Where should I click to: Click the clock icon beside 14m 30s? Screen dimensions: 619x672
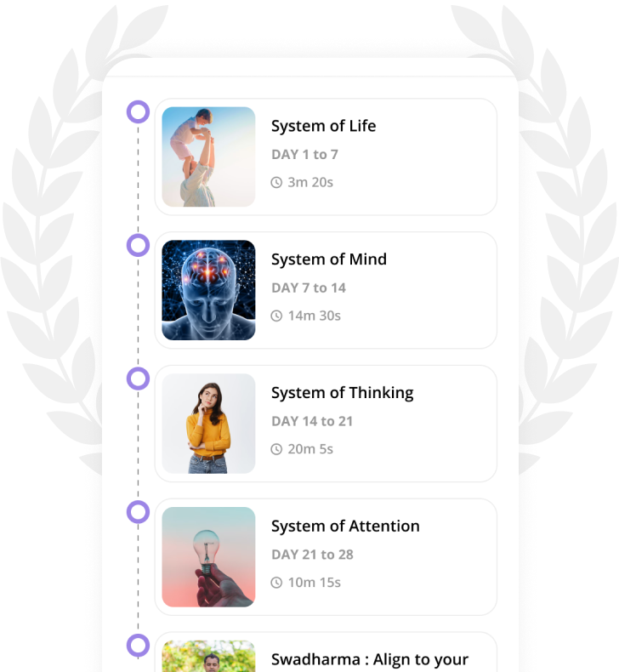click(x=276, y=316)
